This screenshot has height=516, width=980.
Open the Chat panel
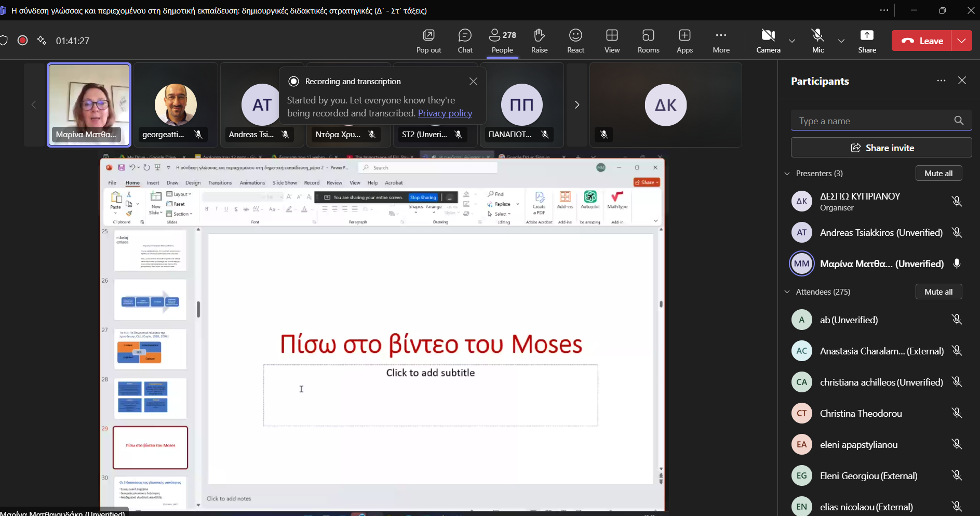point(465,41)
